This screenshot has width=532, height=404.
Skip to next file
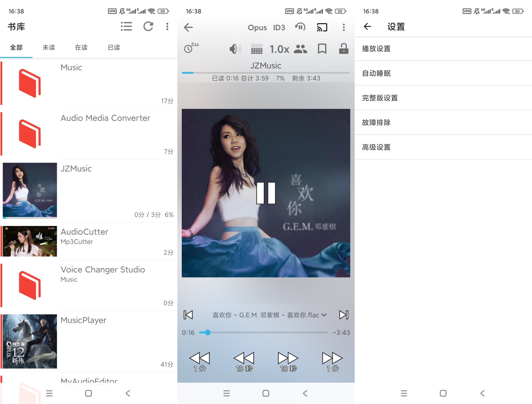point(344,315)
